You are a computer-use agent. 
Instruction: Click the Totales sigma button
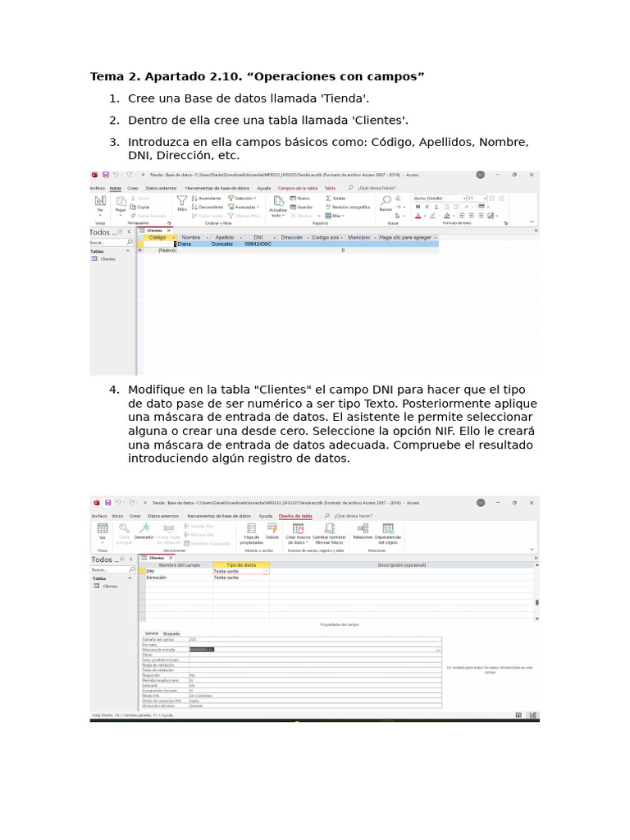click(336, 199)
